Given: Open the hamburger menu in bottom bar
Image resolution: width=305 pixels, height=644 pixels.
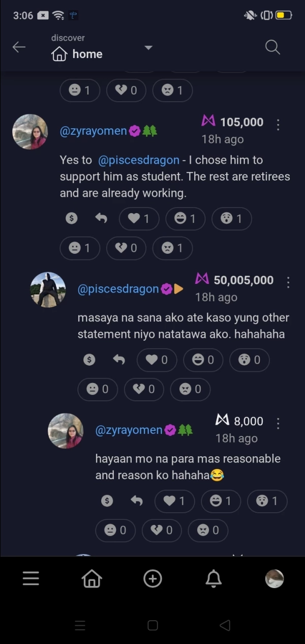Looking at the screenshot, I should click(30, 578).
